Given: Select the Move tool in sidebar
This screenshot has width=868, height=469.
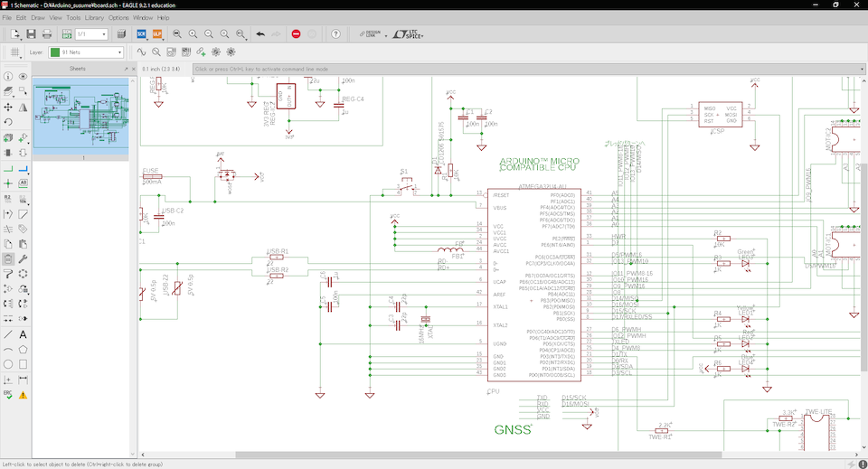Looking at the screenshot, I should 8,107.
